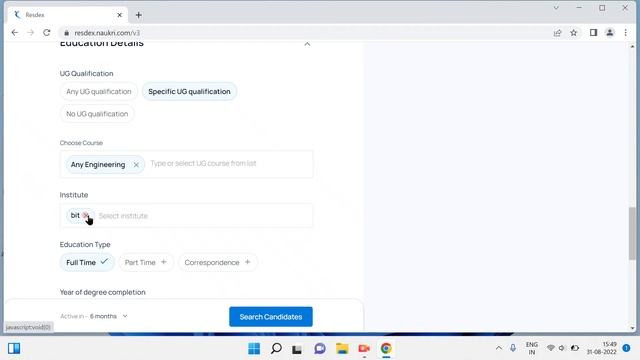Open Widgets panel in taskbar corner
Viewport: 640px width, 360px height.
pyautogui.click(x=14, y=349)
